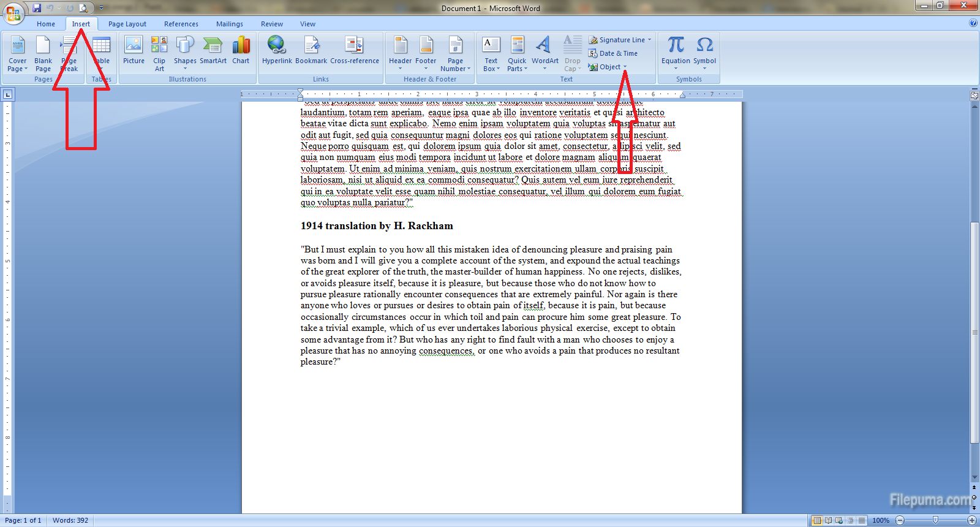
Task: Insert a Blank Page
Action: [43, 53]
